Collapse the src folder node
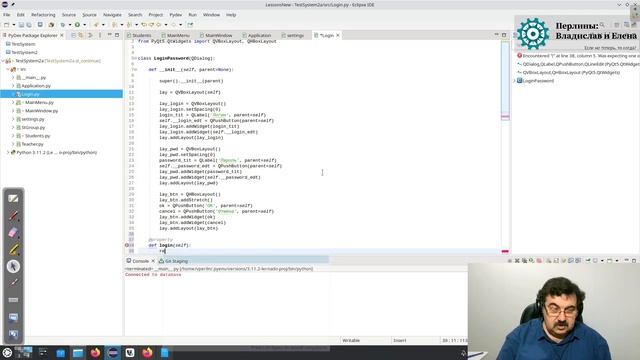 [8, 69]
